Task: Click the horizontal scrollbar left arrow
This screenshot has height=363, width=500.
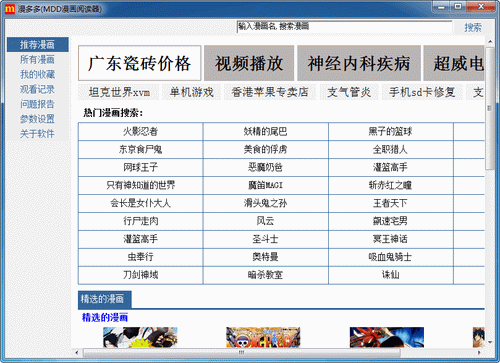Action: point(77,352)
